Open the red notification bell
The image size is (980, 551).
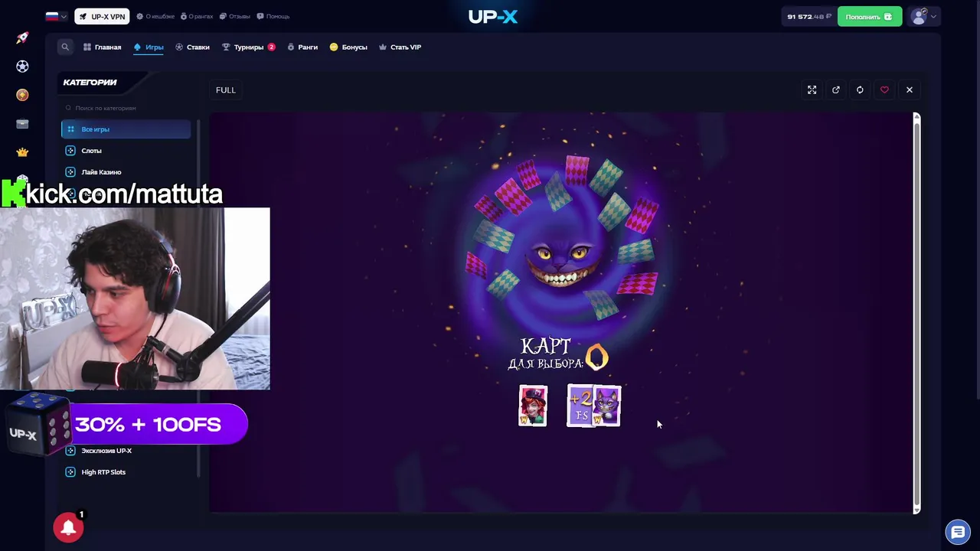[x=68, y=527]
